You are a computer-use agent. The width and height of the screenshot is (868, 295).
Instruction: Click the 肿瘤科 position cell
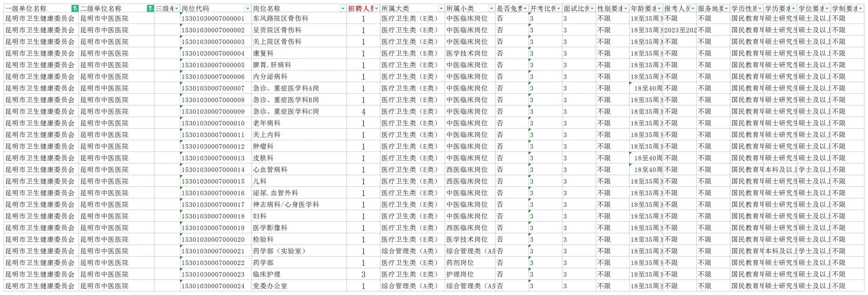click(299, 146)
